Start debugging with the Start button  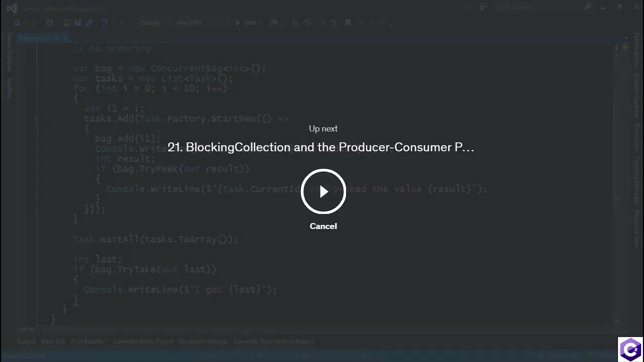pos(248,23)
